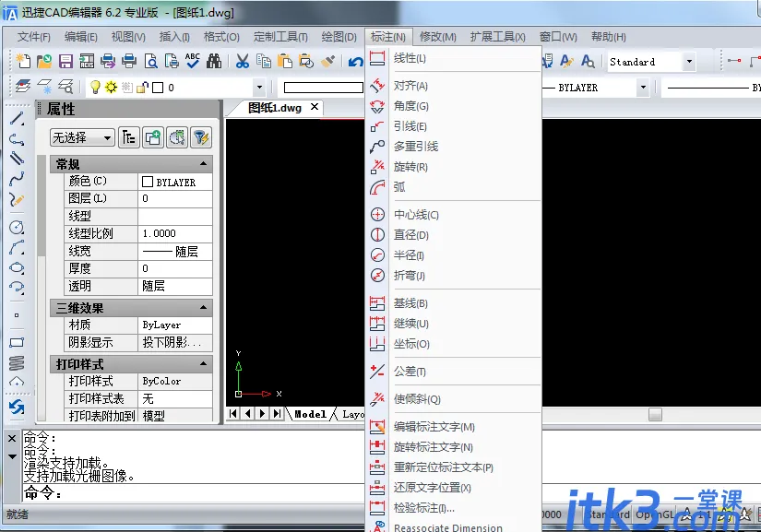Choose 对齐(A) aligned dimension
The image size is (761, 532).
453,86
